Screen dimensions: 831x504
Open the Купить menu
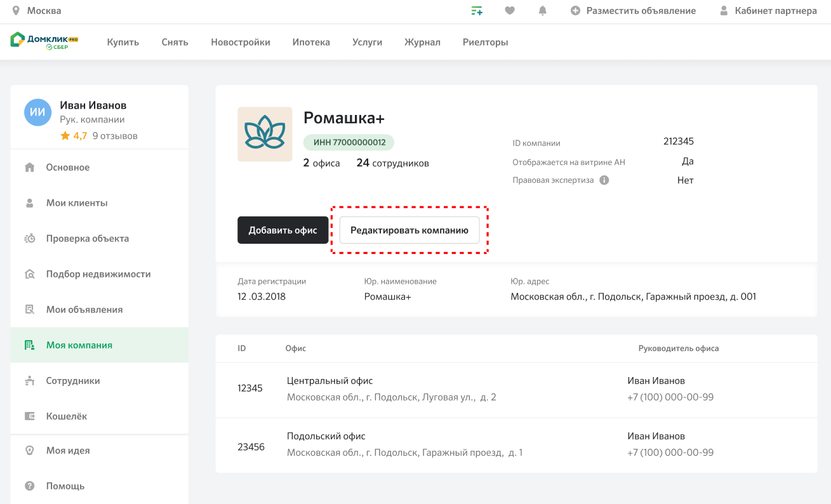tap(123, 43)
